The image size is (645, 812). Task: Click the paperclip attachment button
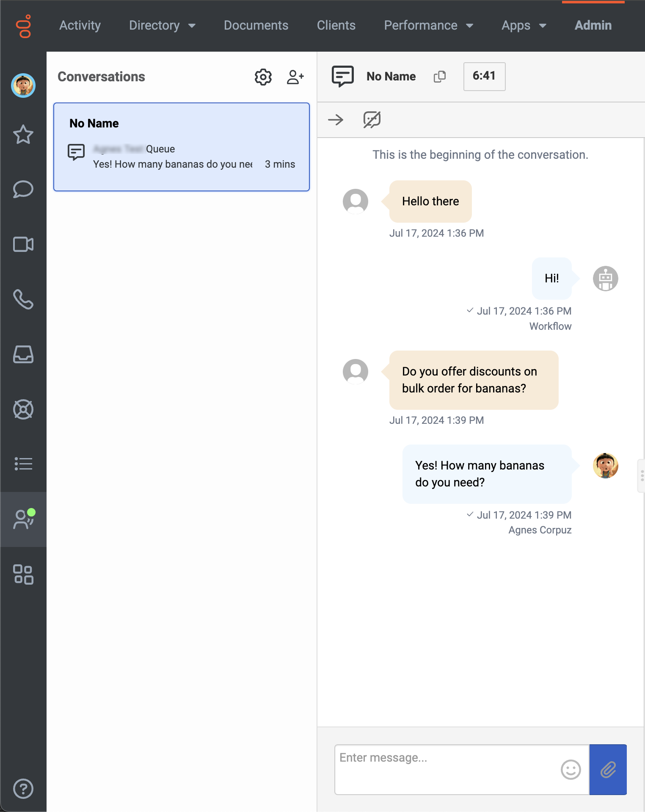coord(608,769)
